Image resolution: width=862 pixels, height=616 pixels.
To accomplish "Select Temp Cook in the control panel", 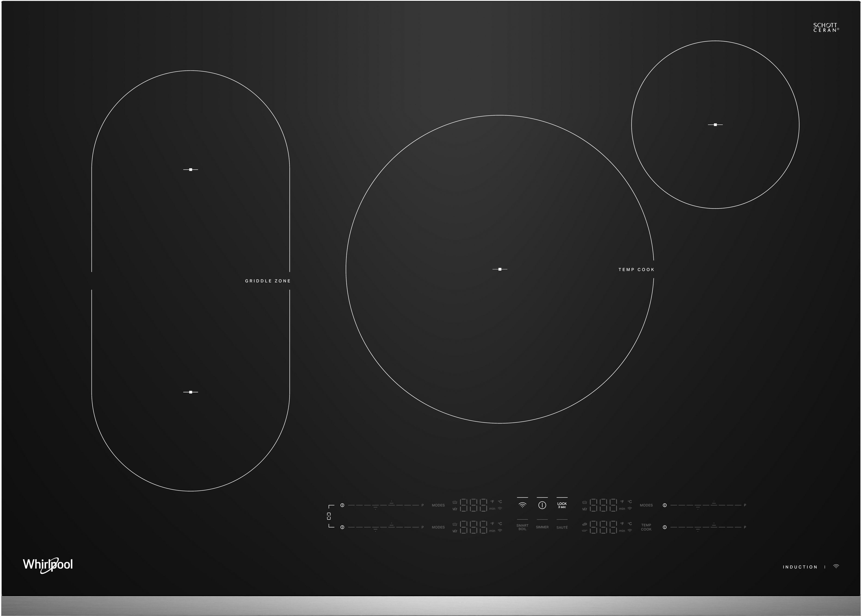I will tap(646, 527).
